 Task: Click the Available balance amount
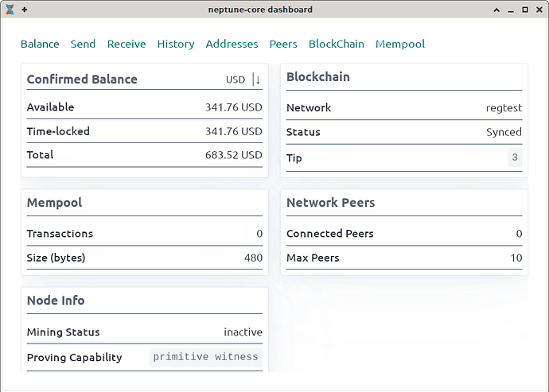pyautogui.click(x=233, y=107)
